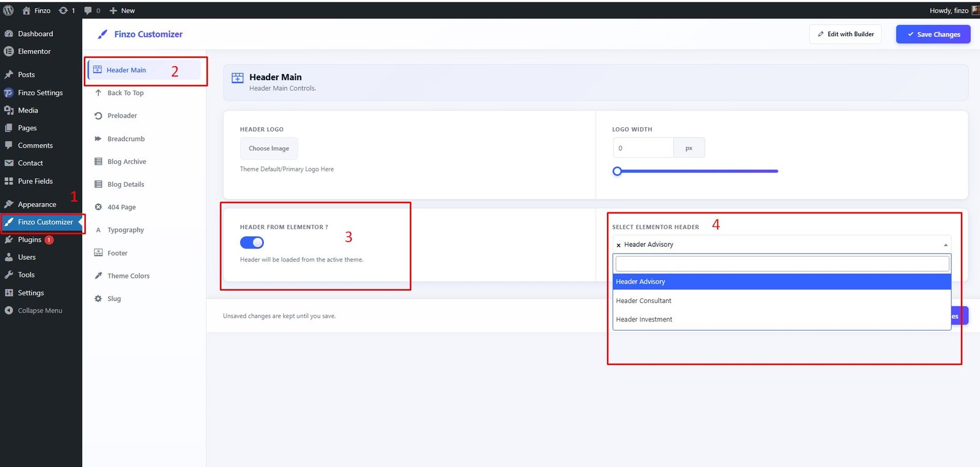Click the Logo Width slider handle
This screenshot has width=980, height=467.
pyautogui.click(x=617, y=171)
